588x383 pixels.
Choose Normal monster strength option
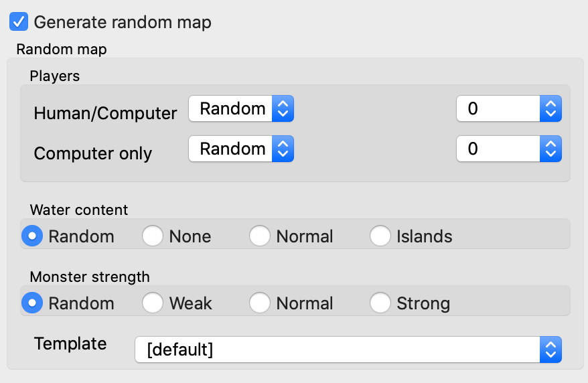point(260,303)
